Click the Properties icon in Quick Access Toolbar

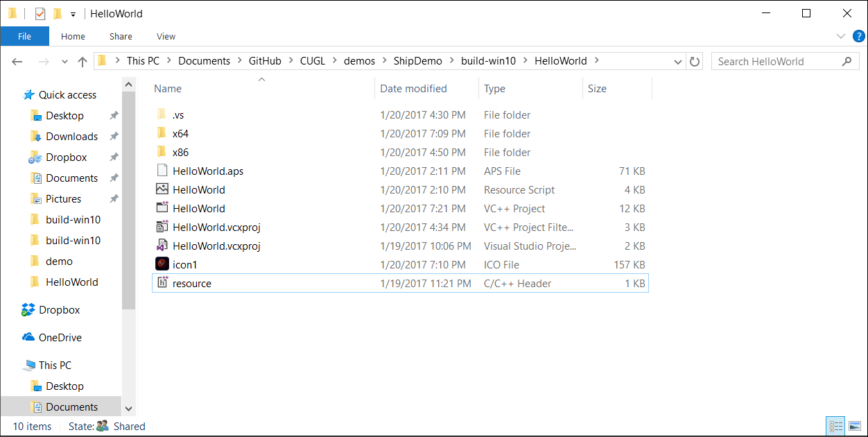[40, 14]
